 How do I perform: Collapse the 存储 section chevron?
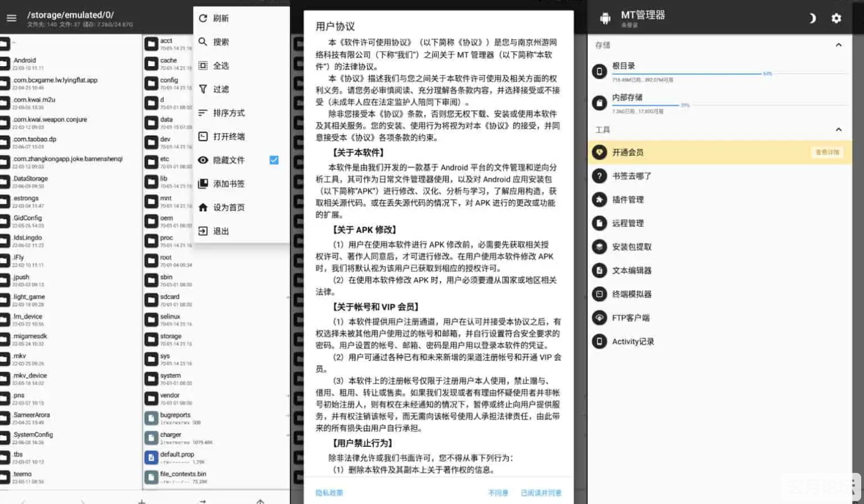(839, 45)
